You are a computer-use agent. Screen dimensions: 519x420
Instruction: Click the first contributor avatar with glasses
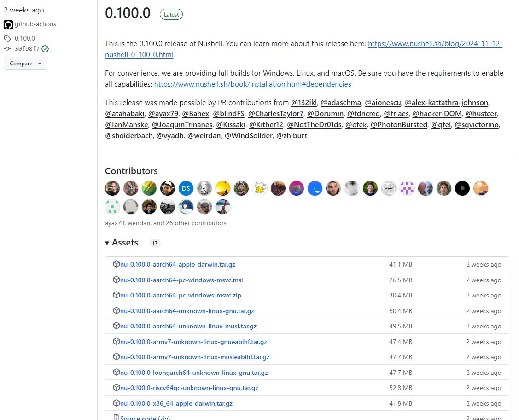point(112,188)
